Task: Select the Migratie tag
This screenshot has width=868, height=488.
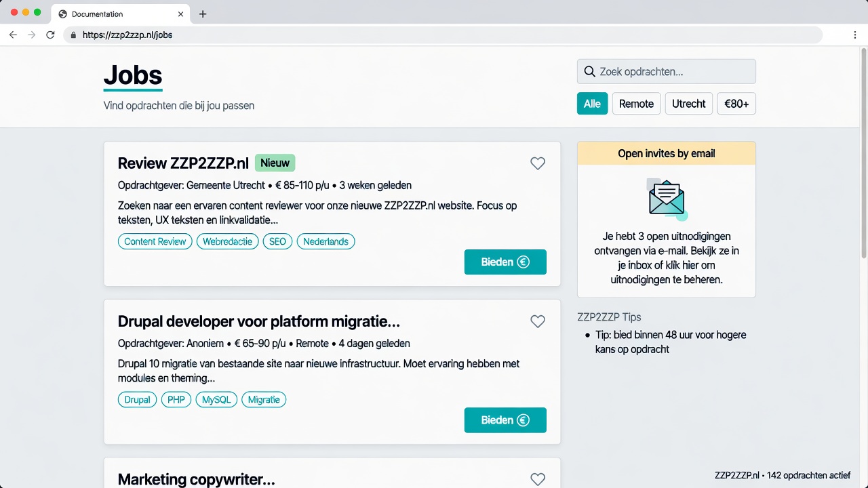Action: pyautogui.click(x=264, y=400)
